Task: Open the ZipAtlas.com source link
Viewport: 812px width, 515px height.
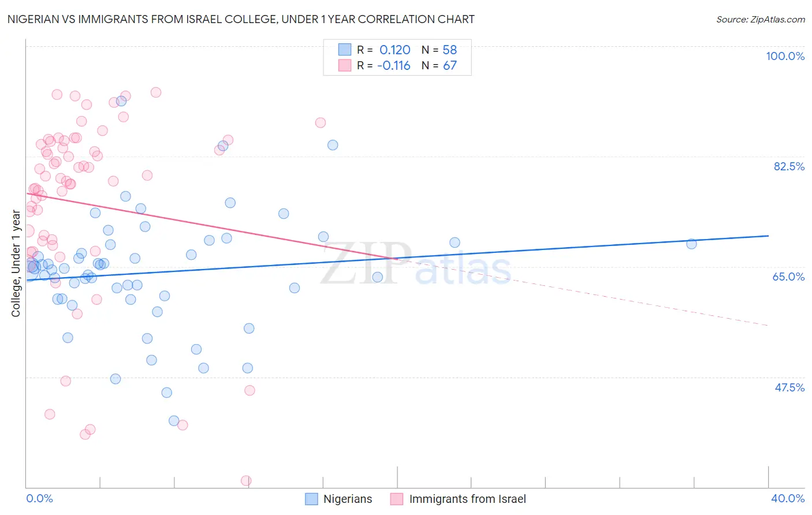Action: [x=761, y=19]
